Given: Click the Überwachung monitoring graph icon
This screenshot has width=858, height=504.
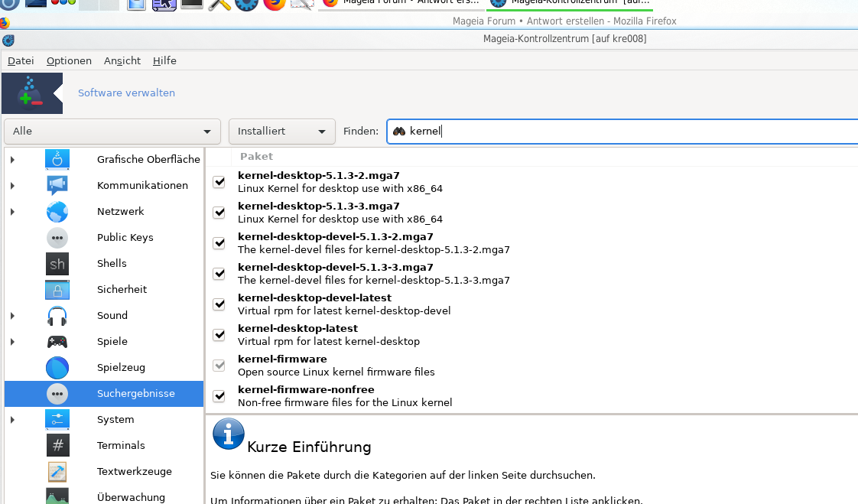Looking at the screenshot, I should pos(57,496).
